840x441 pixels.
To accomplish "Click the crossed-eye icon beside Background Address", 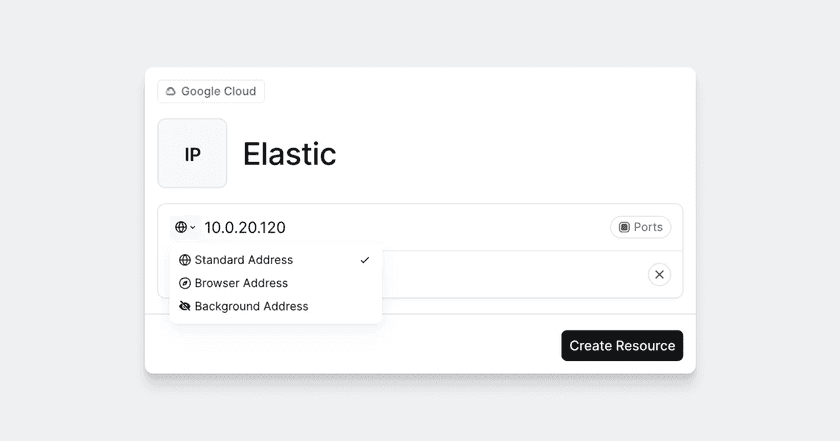I will point(185,307).
